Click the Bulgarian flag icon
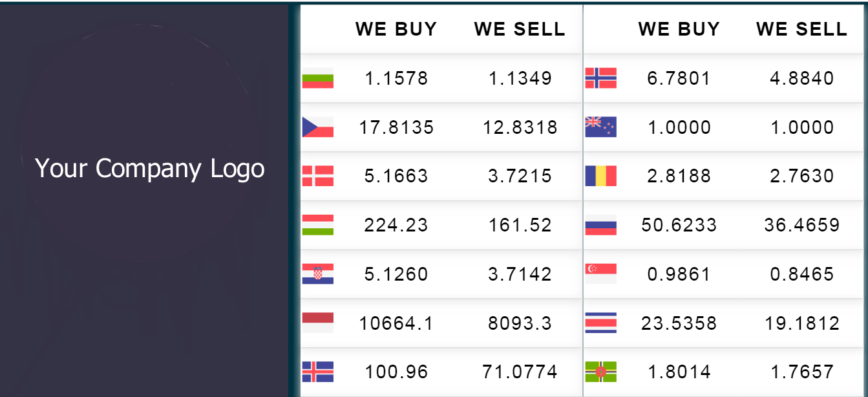Viewport: 868px width, 397px height. click(x=318, y=78)
